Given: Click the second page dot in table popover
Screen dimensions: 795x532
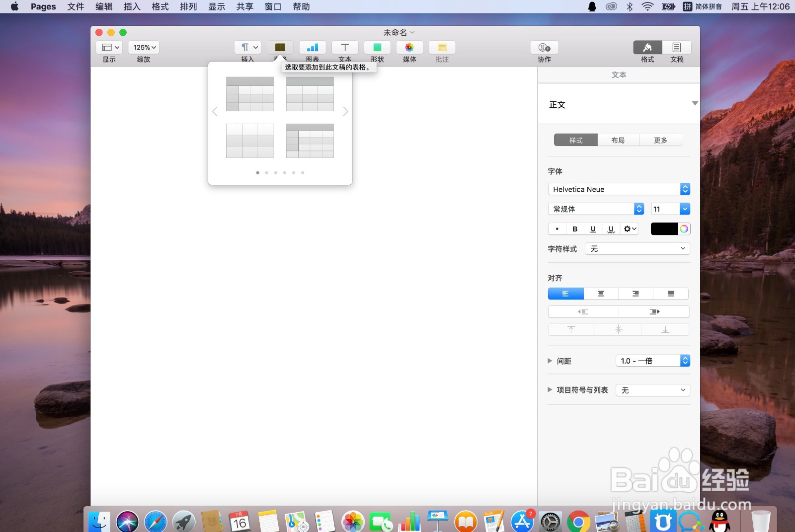Looking at the screenshot, I should coord(267,173).
